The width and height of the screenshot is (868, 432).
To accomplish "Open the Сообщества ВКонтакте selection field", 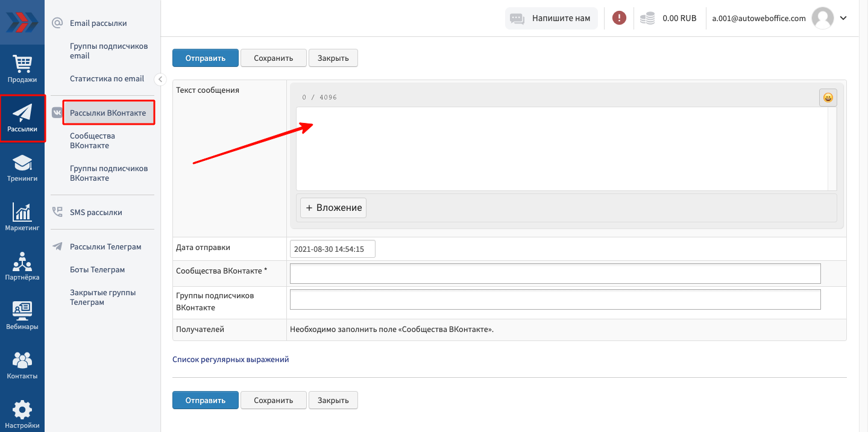I will coord(555,273).
